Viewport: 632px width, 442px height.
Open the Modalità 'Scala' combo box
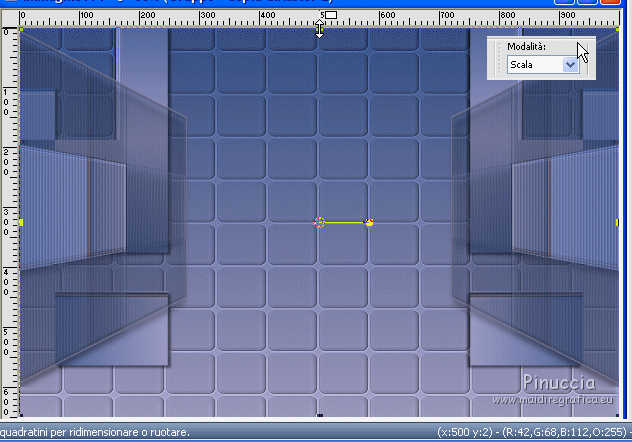(x=543, y=64)
